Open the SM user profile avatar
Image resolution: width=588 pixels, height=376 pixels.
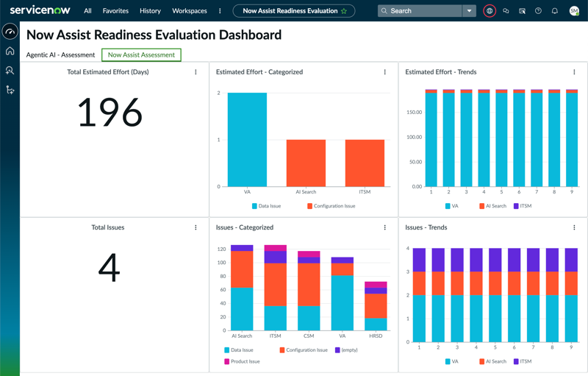[574, 11]
